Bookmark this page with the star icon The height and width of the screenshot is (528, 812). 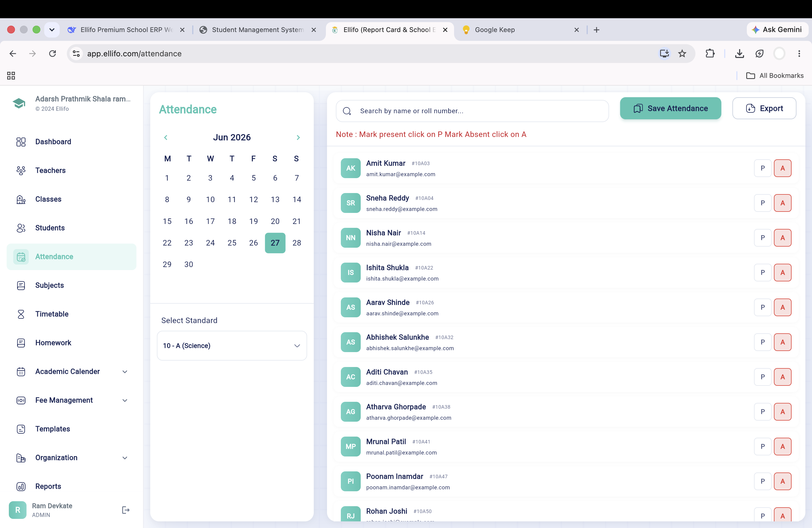(x=682, y=54)
